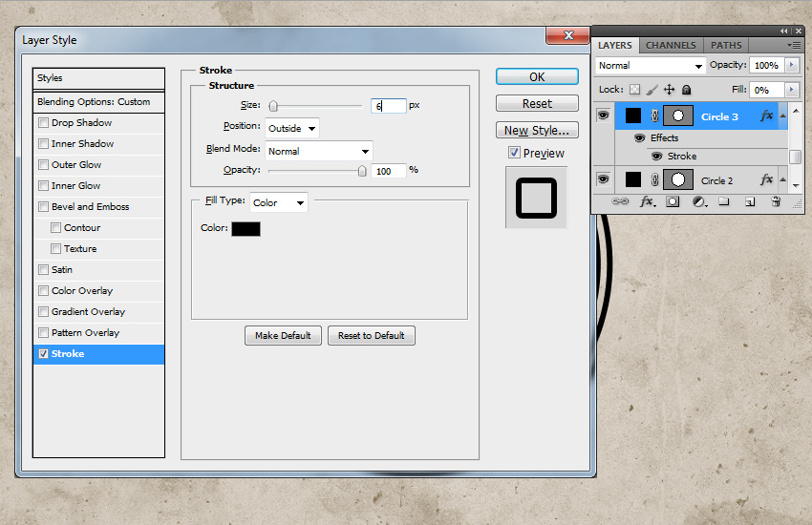Screen dimensions: 812x525
Task: Click the lock transparent pixels icon
Action: 634,90
